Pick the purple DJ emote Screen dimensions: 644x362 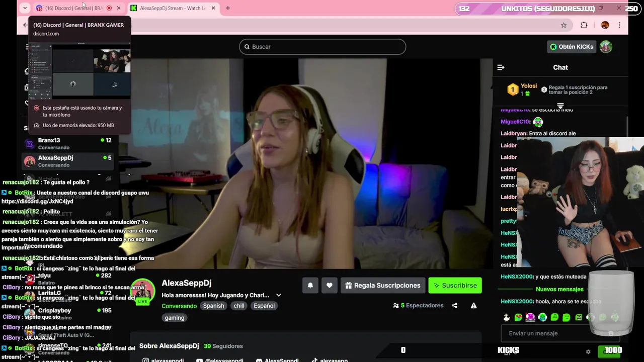click(530, 317)
